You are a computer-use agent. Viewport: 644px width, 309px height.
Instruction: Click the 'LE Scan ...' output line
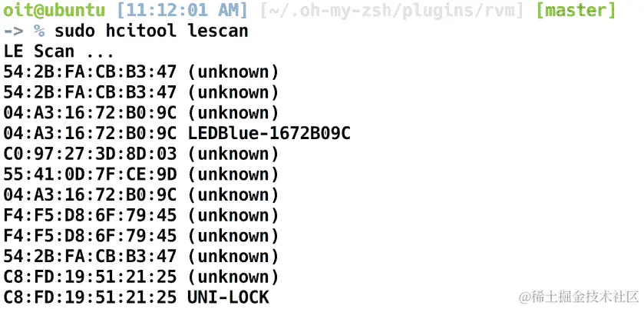pyautogui.click(x=59, y=51)
